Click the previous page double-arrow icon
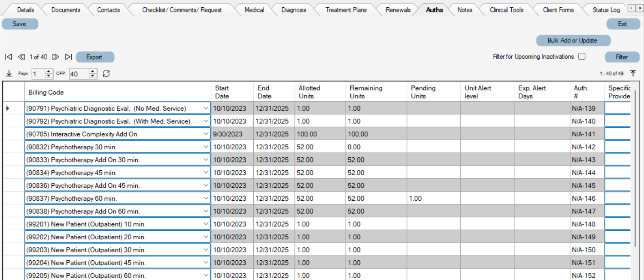Screen dimensions: 644x280 21,57
